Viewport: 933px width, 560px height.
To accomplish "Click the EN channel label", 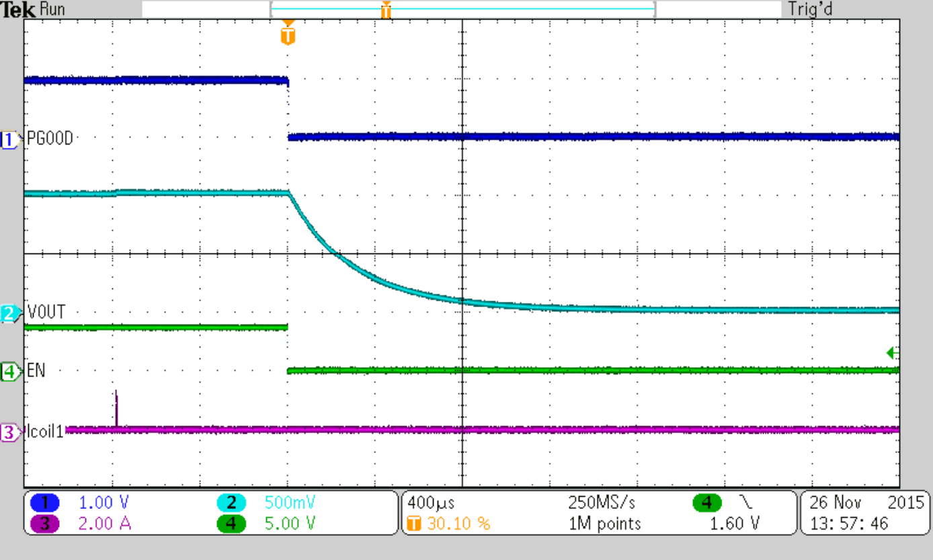I will 36,371.
